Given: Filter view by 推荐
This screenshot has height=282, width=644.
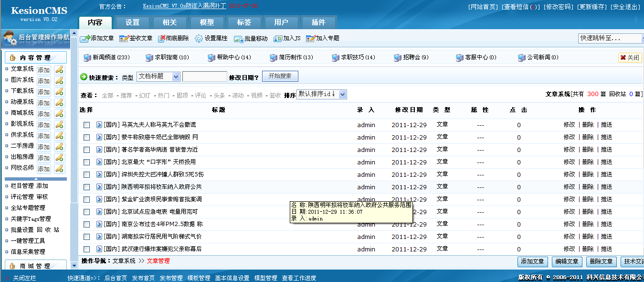Looking at the screenshot, I should 127,96.
